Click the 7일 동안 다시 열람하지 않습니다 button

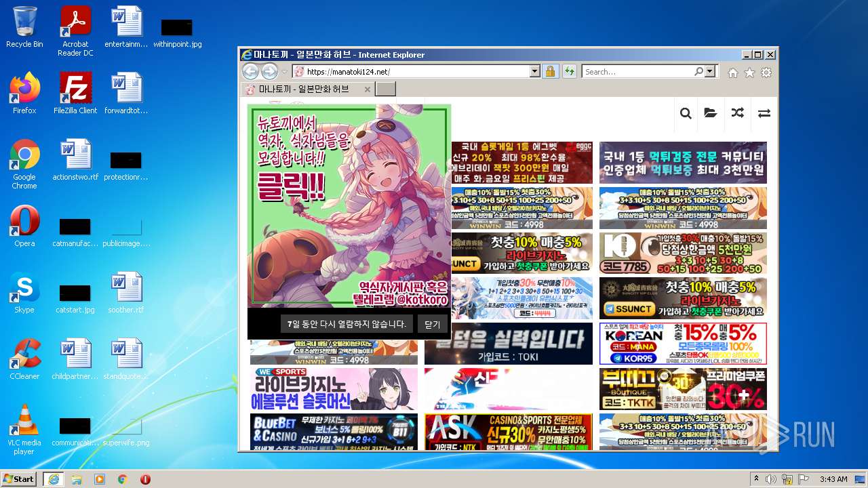click(347, 324)
